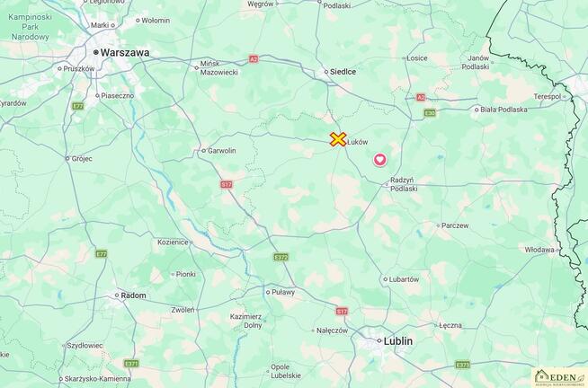The height and width of the screenshot is (388, 588).
Task: Click the E77 badge south of Pruszków
Action: point(77,106)
